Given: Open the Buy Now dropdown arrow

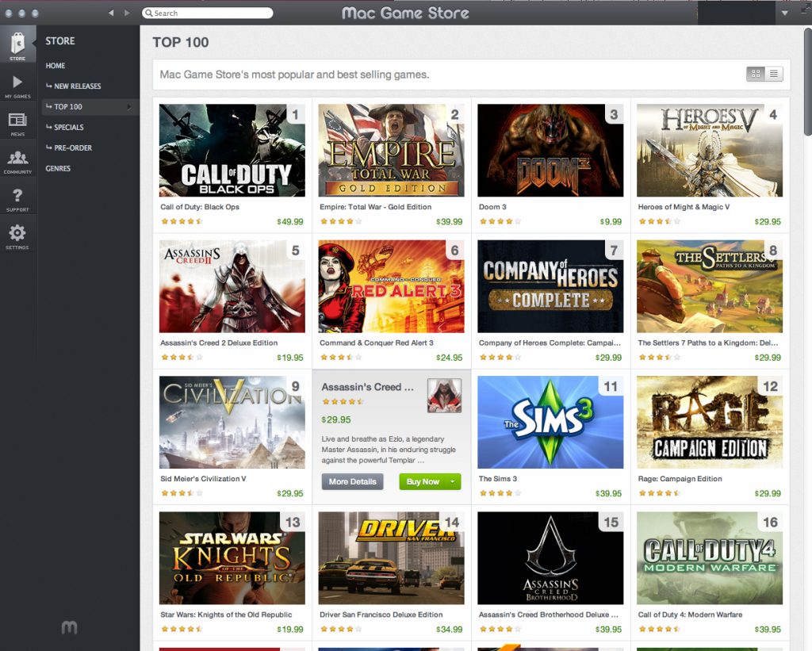Looking at the screenshot, I should click(453, 482).
